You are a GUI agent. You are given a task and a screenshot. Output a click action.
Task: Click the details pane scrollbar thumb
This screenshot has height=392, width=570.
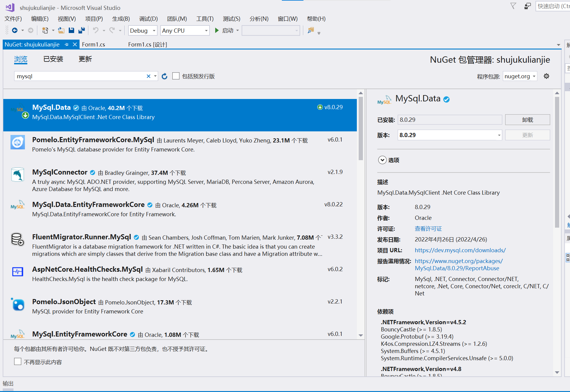pyautogui.click(x=557, y=162)
